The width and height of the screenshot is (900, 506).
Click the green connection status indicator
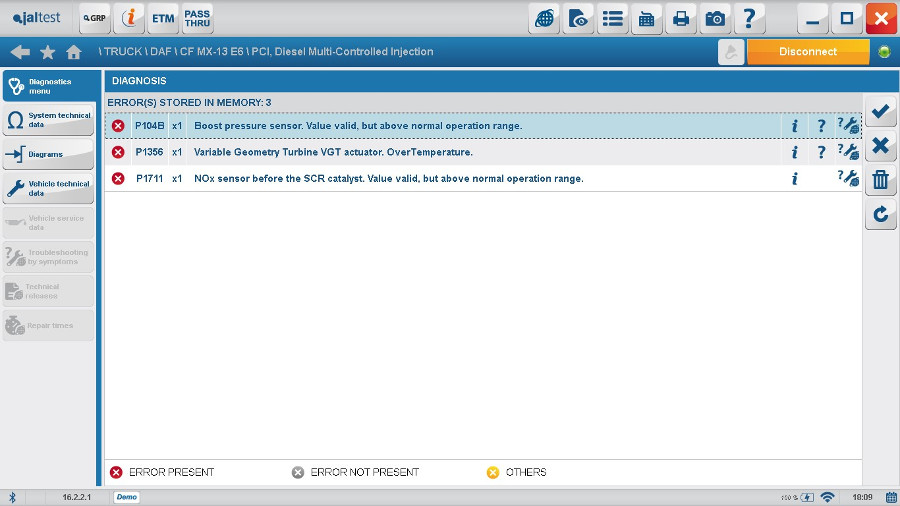click(884, 52)
